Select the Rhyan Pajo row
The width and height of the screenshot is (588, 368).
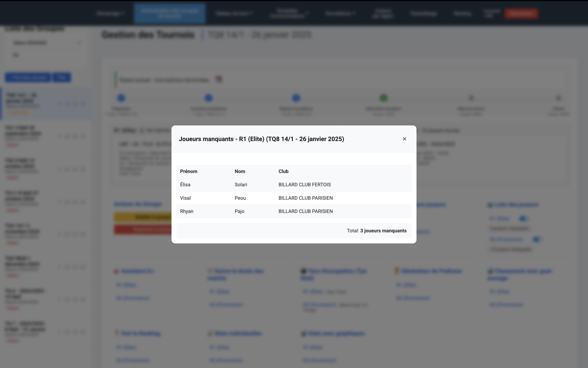pyautogui.click(x=294, y=211)
